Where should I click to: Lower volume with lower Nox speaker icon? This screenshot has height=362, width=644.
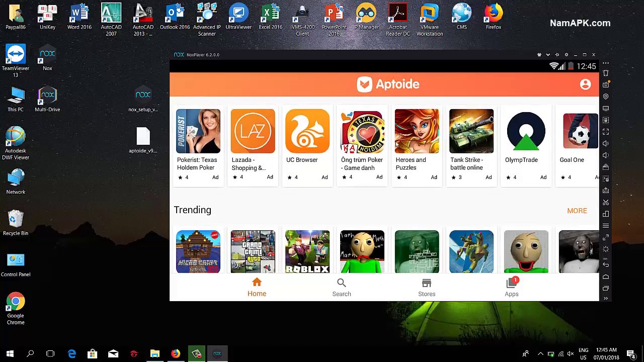pyautogui.click(x=606, y=155)
